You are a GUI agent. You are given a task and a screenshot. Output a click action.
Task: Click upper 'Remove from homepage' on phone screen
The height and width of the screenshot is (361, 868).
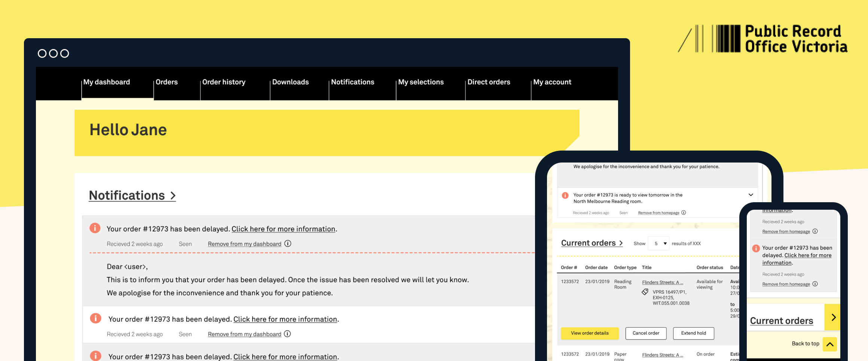pos(786,232)
